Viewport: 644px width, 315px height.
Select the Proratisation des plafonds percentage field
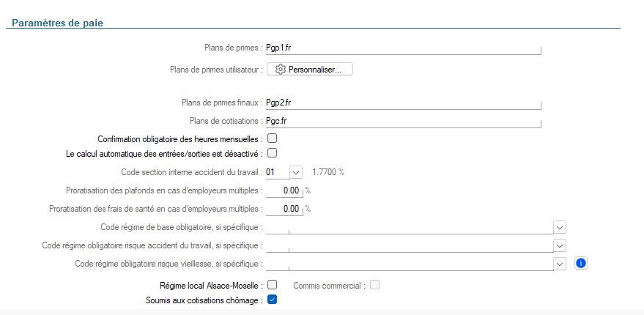284,190
